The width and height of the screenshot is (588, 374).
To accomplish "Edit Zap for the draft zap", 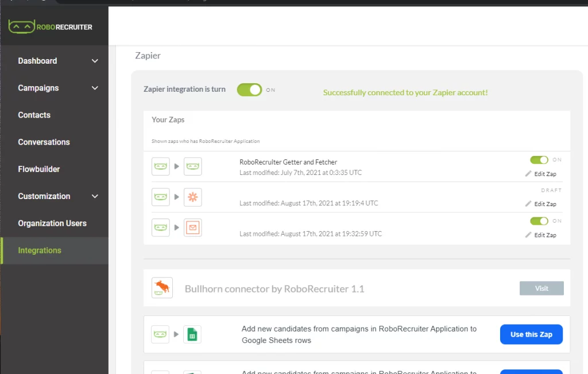I will click(x=545, y=204).
